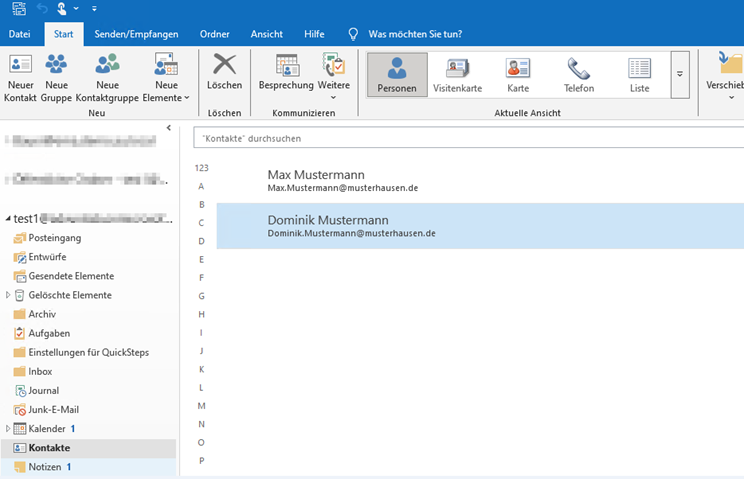Screen dimensions: 744x479
Task: Switch to Liste view
Action: 639,75
